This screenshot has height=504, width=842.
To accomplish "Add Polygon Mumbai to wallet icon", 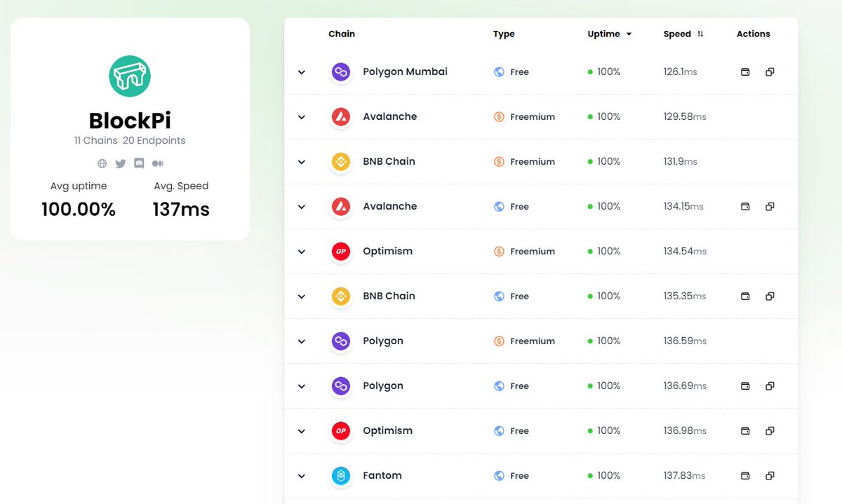I will pos(746,71).
